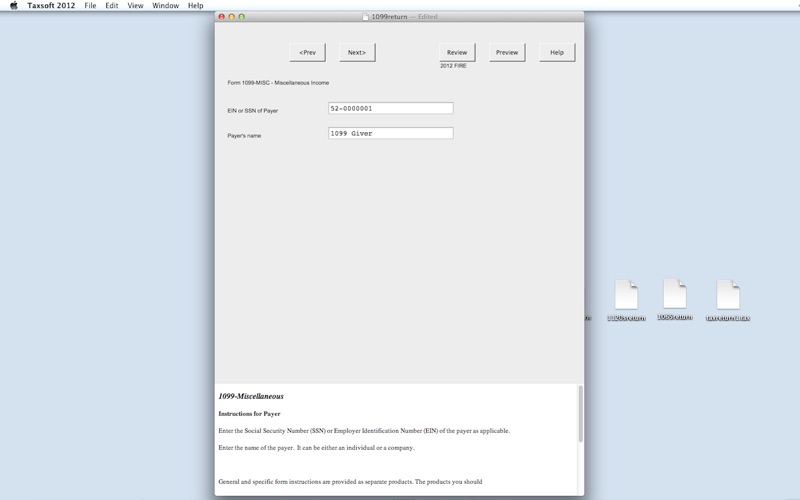Click the line 'Enter the Social Security Number (SSN)...'
The image size is (800, 500).
point(364,431)
